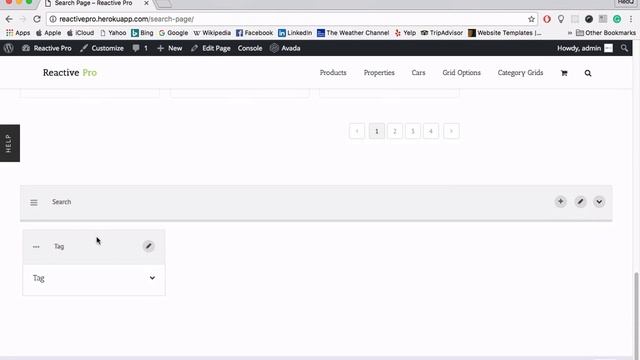Select page 2 in pagination

(395, 131)
